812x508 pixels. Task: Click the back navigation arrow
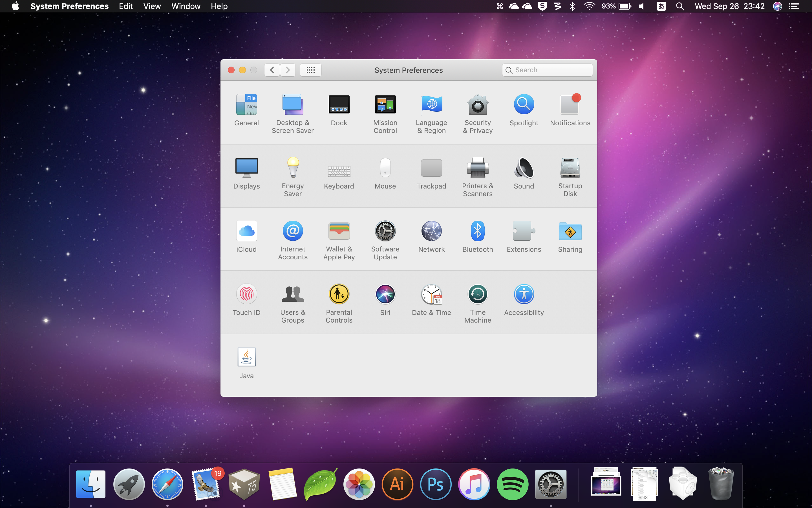pyautogui.click(x=272, y=70)
